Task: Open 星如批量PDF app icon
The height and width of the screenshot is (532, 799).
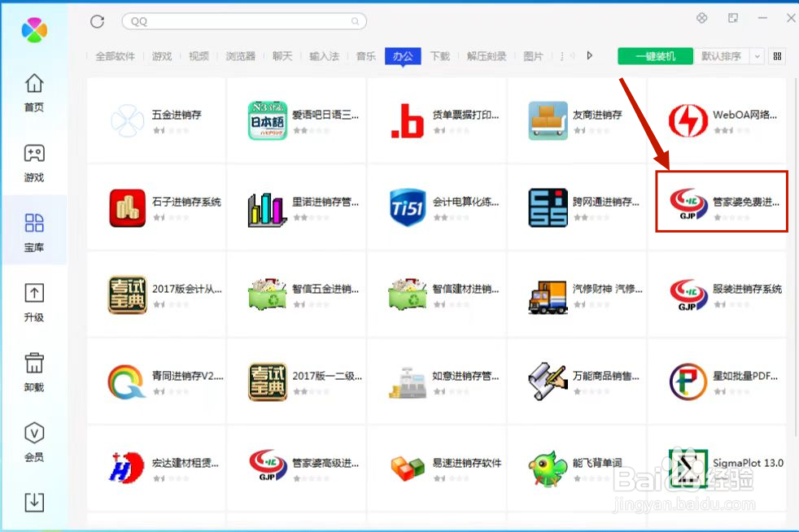Action: tap(688, 382)
